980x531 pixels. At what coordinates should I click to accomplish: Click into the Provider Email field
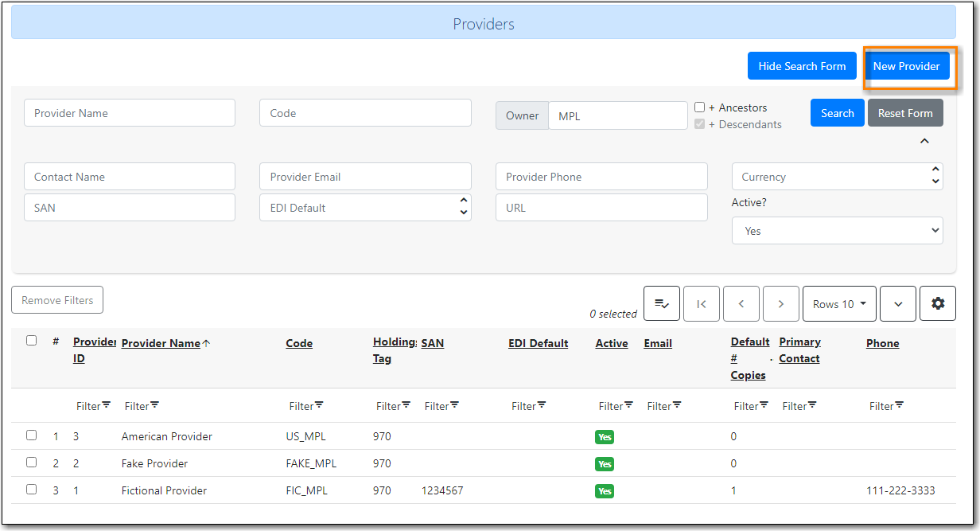click(x=365, y=177)
